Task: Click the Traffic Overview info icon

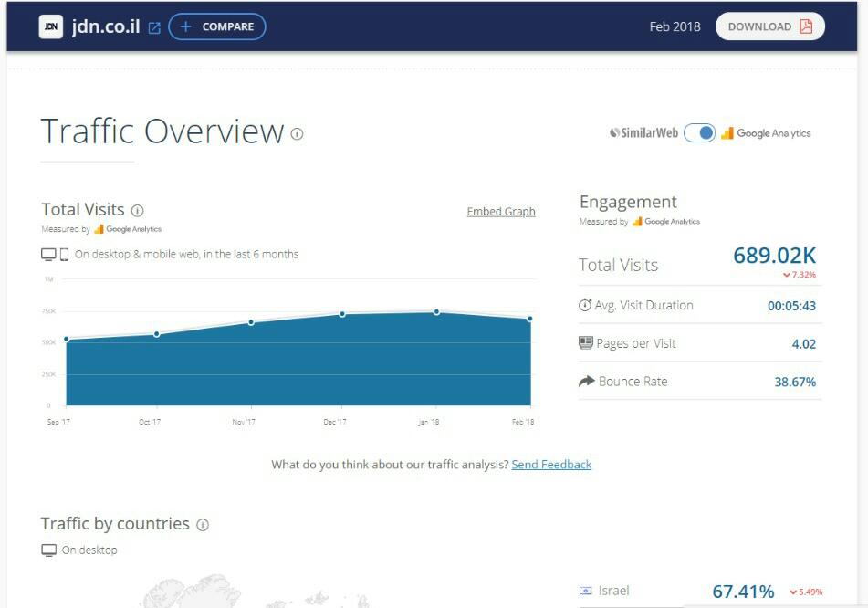Action: [x=297, y=133]
